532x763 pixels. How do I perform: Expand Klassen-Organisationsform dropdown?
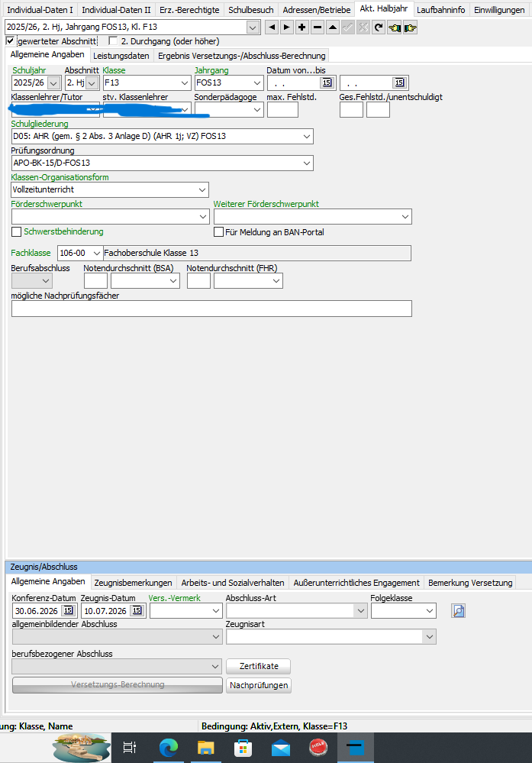coord(202,189)
